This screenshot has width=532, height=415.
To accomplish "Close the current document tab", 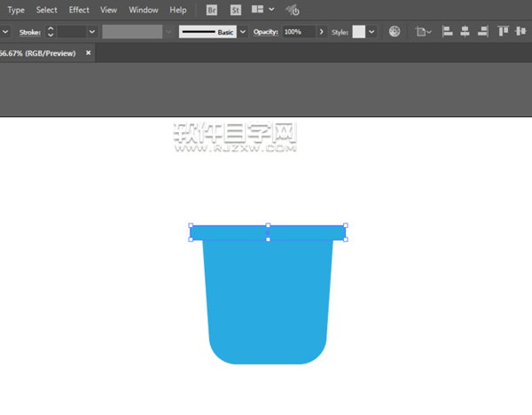I will click(x=89, y=53).
